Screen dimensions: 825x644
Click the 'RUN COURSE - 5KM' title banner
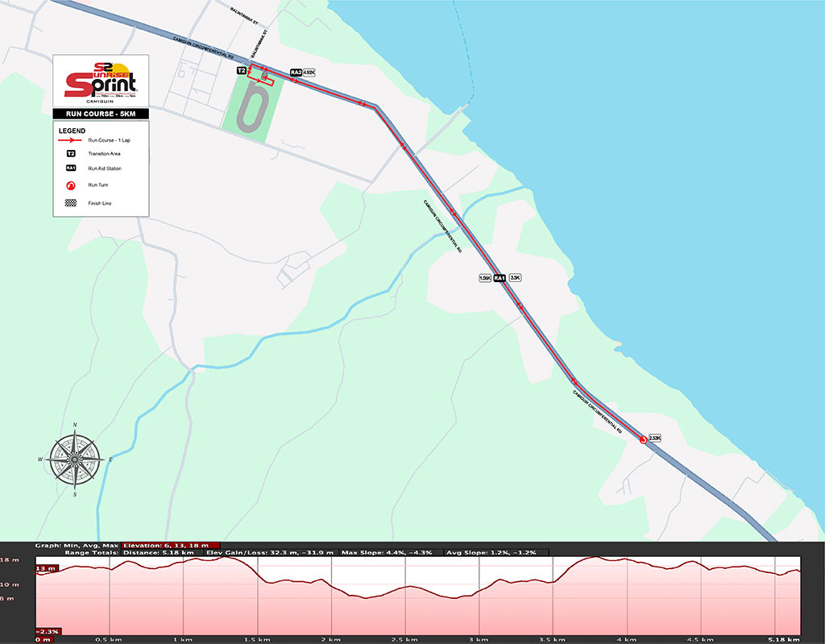pos(101,114)
